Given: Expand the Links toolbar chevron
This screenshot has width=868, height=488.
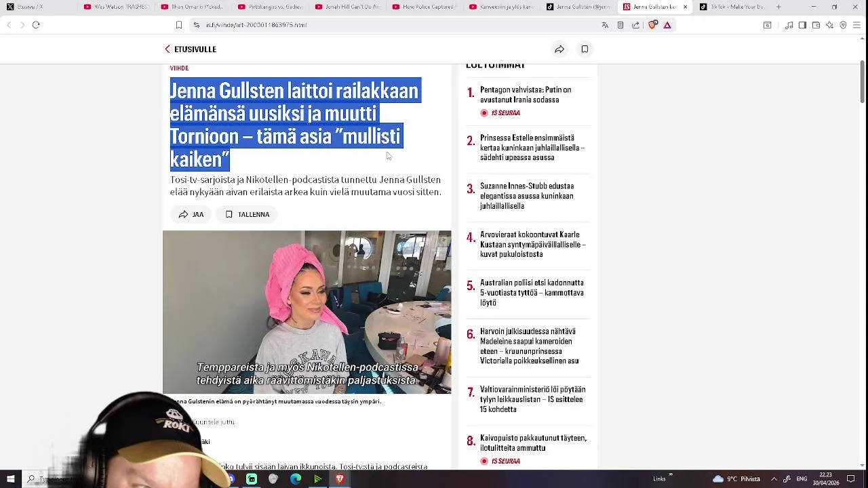Looking at the screenshot, I should click(671, 476).
